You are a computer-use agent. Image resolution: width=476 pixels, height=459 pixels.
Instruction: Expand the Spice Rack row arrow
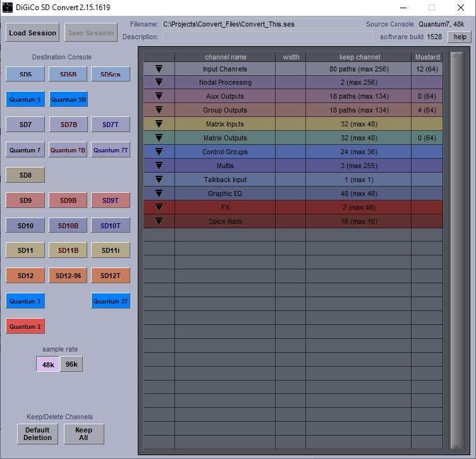pyautogui.click(x=159, y=221)
